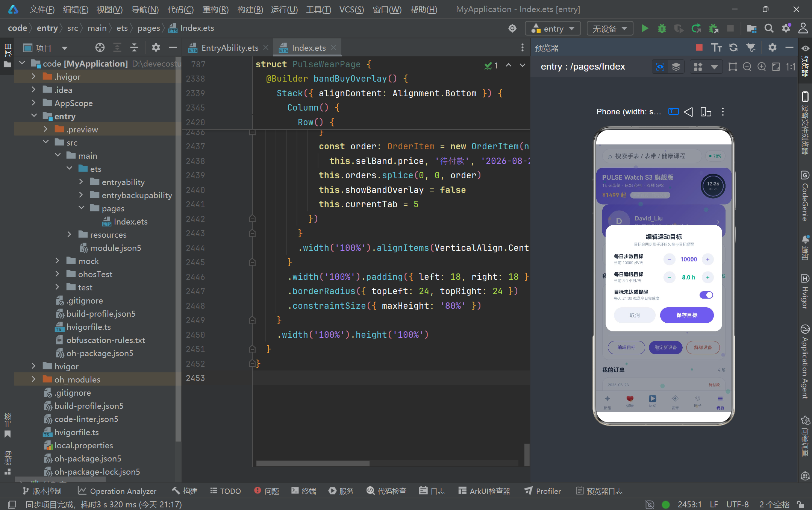Open the multi-device preview icon
This screenshot has height=510, width=812.
pyautogui.click(x=706, y=112)
